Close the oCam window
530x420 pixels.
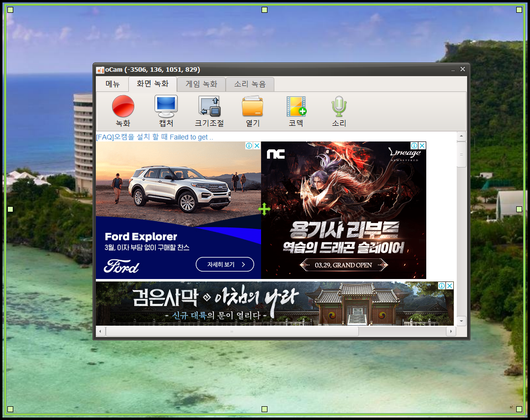point(463,69)
